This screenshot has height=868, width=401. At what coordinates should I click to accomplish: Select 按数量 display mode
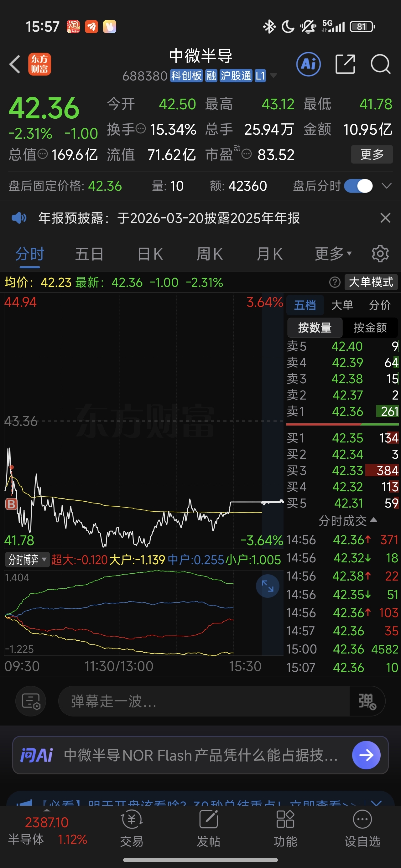pos(315,328)
